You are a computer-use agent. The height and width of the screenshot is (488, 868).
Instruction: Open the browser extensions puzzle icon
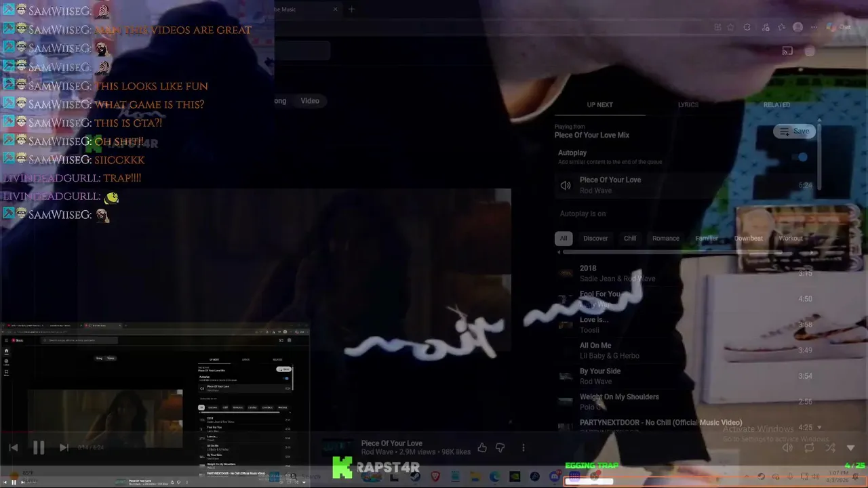pos(747,27)
